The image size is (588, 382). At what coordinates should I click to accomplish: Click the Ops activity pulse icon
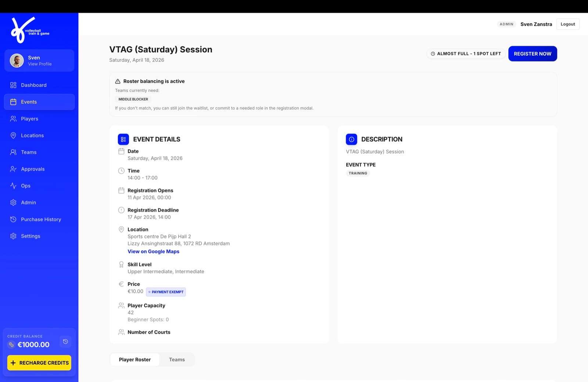click(x=13, y=186)
